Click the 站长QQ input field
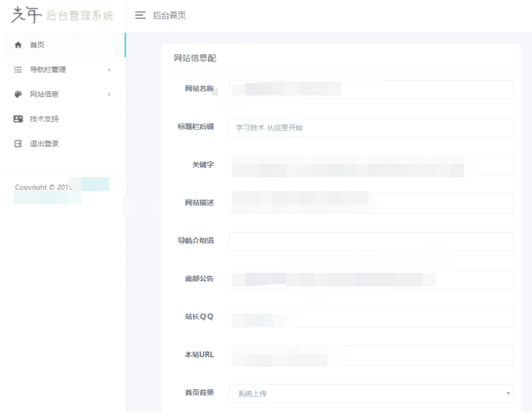The image size is (532, 416). point(370,317)
